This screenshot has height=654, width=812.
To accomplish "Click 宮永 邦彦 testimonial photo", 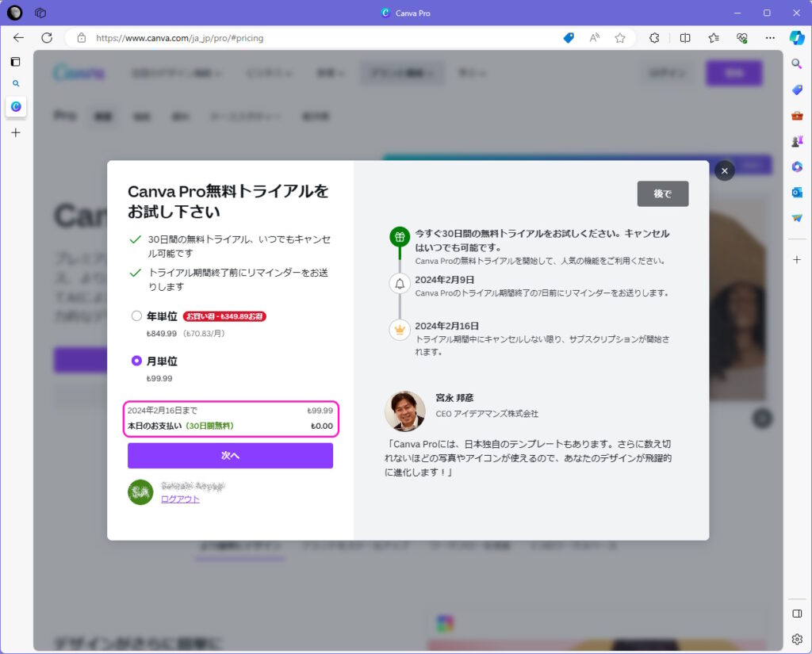I will coord(405,411).
